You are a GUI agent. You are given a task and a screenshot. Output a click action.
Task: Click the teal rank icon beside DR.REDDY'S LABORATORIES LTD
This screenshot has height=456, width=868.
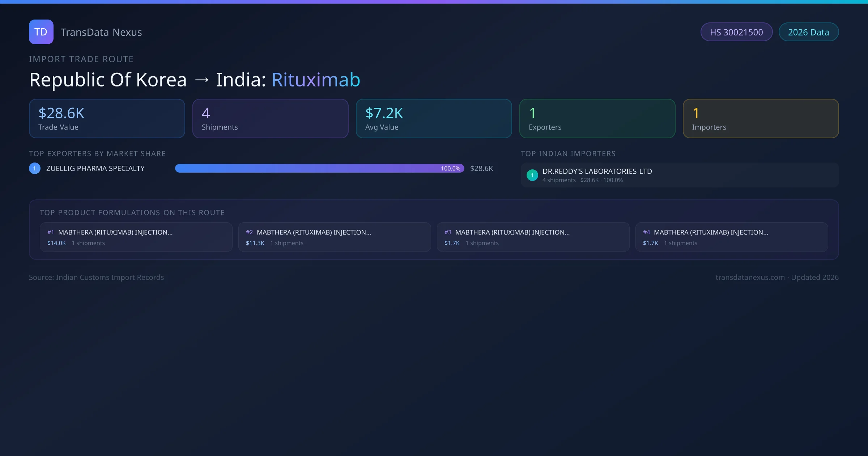point(532,175)
